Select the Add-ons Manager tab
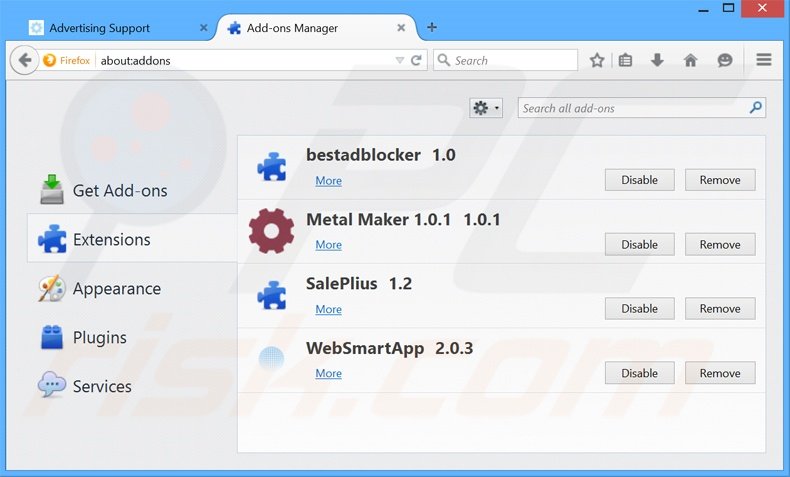 coord(316,28)
